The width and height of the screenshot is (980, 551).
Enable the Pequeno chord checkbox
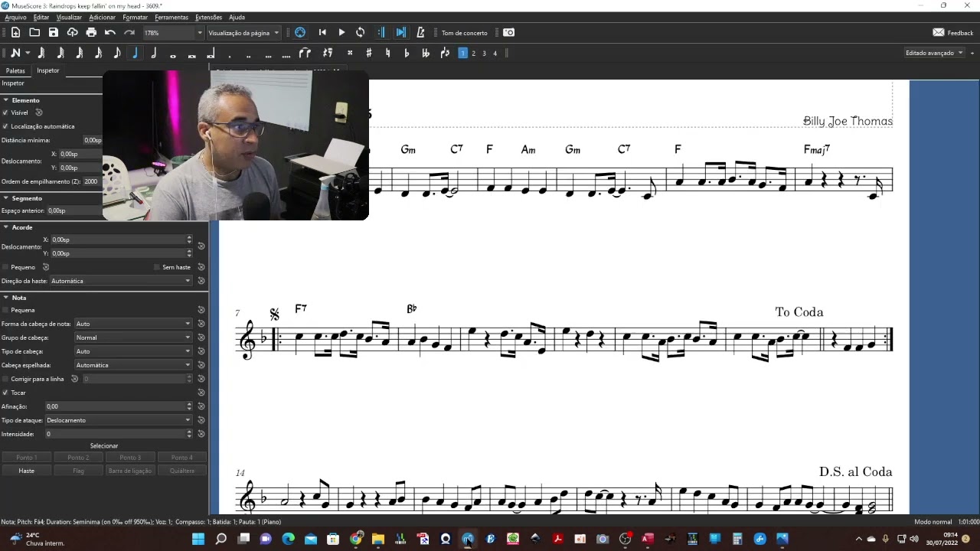(5, 267)
